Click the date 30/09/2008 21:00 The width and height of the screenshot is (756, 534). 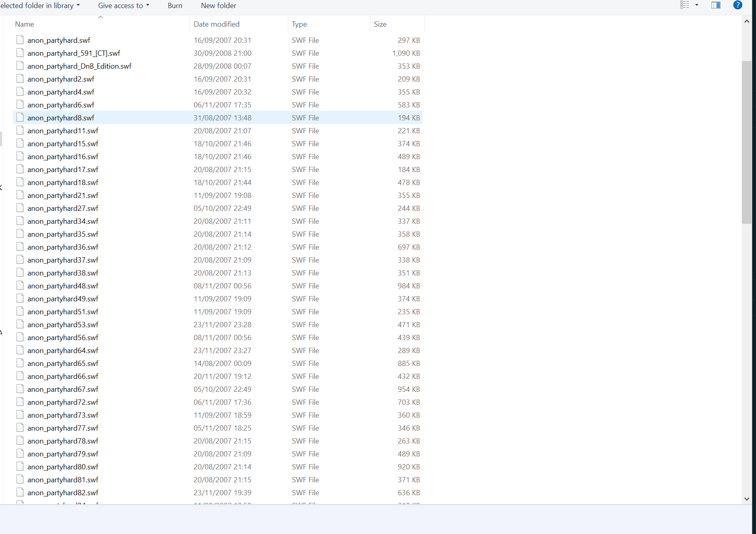pyautogui.click(x=222, y=53)
